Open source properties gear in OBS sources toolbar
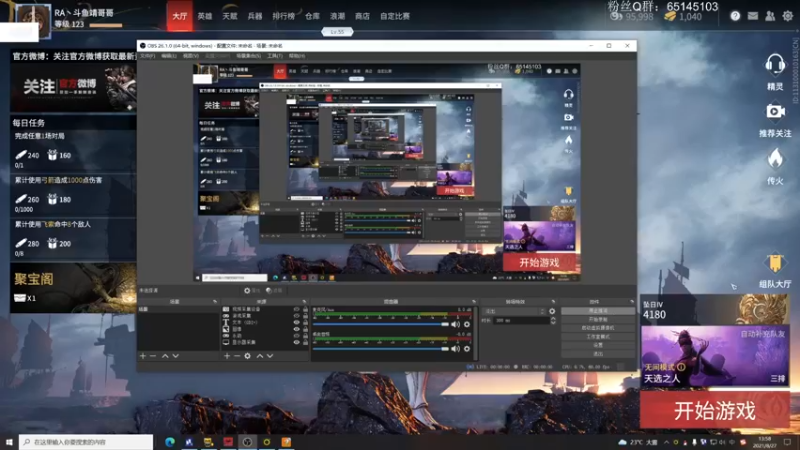 (247, 356)
